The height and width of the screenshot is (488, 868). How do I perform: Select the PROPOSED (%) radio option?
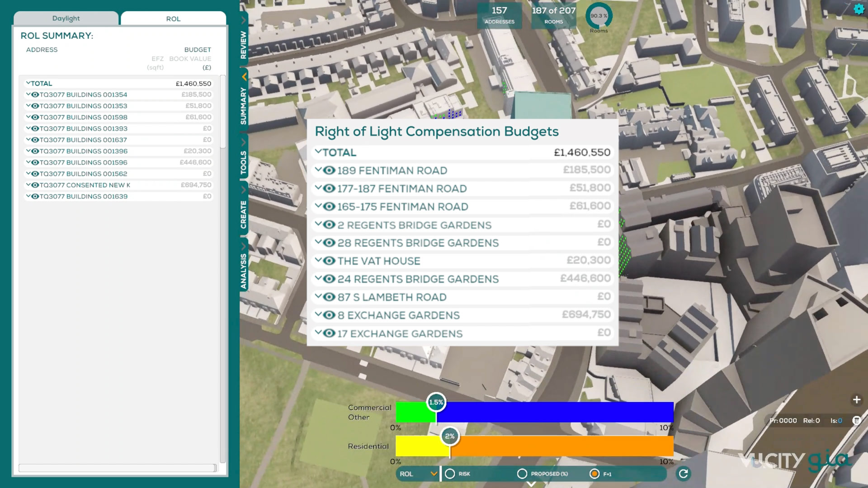point(522,474)
